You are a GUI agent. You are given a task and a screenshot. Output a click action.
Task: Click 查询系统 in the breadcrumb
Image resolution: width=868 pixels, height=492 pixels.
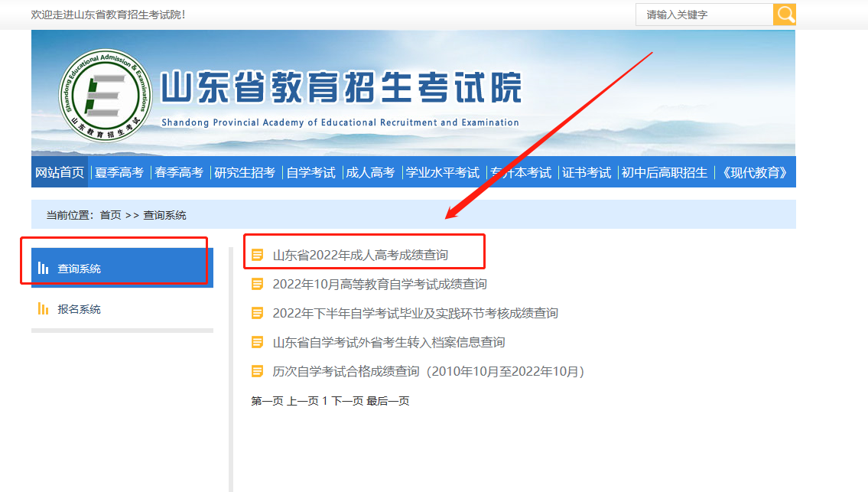point(164,215)
